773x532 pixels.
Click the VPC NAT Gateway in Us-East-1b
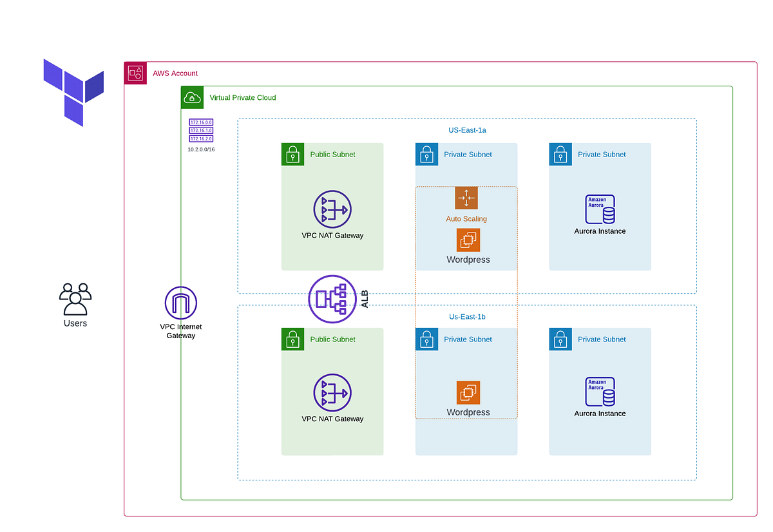click(x=332, y=392)
